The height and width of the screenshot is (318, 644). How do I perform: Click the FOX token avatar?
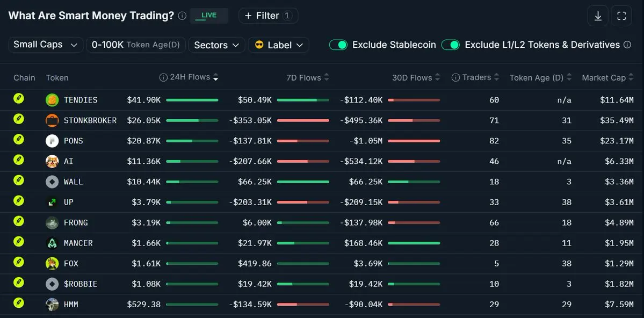coord(52,263)
